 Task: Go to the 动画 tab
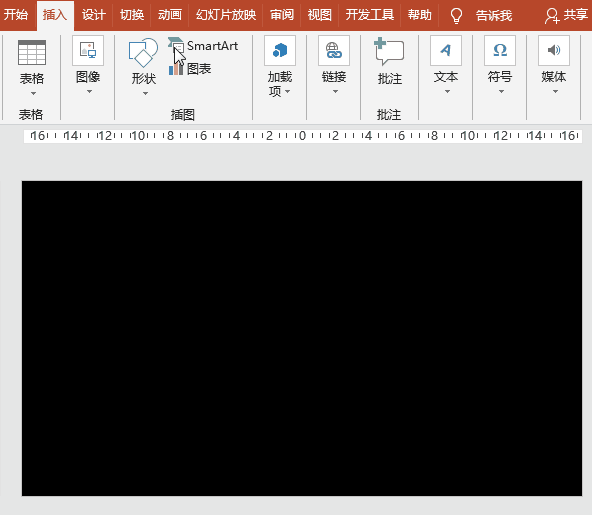170,15
